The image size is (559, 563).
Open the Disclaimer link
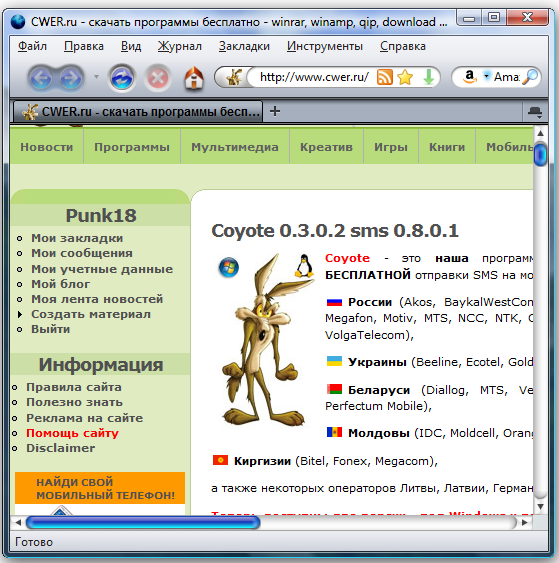pos(60,448)
